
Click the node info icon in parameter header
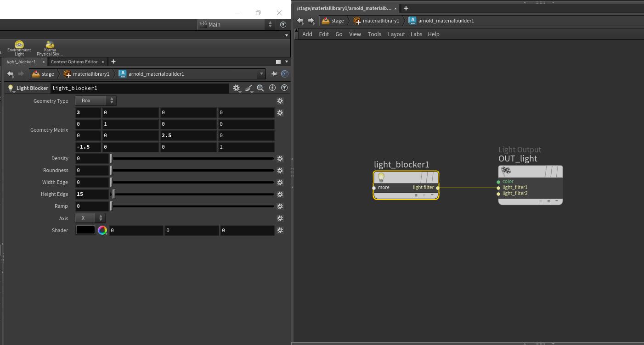tap(272, 88)
